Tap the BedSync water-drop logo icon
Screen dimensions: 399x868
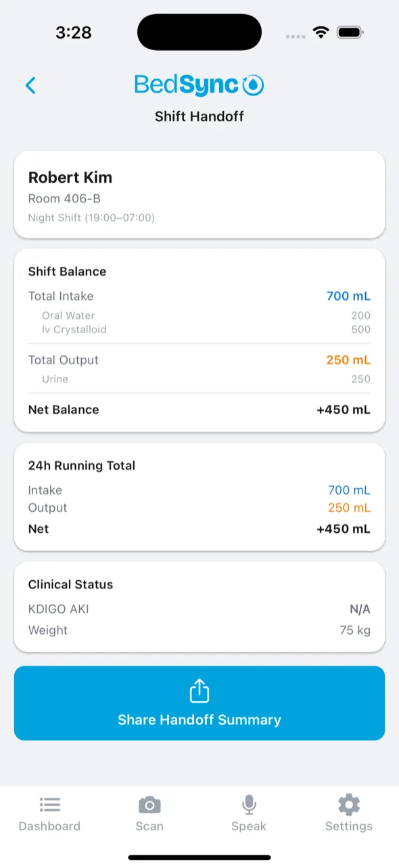(254, 85)
